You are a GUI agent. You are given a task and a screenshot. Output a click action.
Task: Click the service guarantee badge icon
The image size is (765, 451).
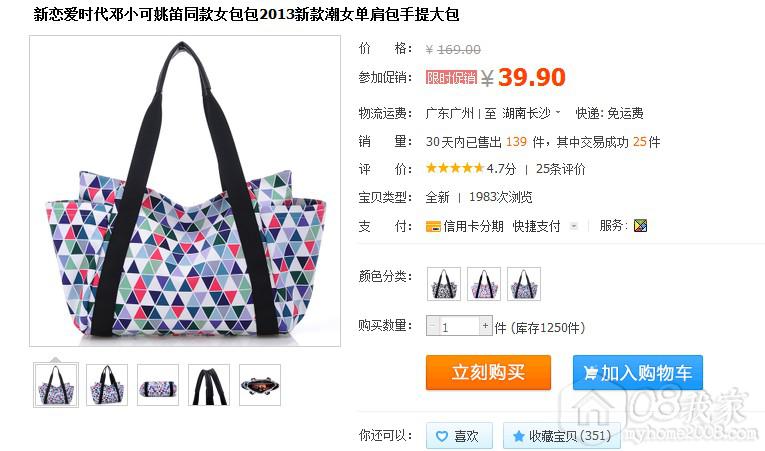click(640, 226)
